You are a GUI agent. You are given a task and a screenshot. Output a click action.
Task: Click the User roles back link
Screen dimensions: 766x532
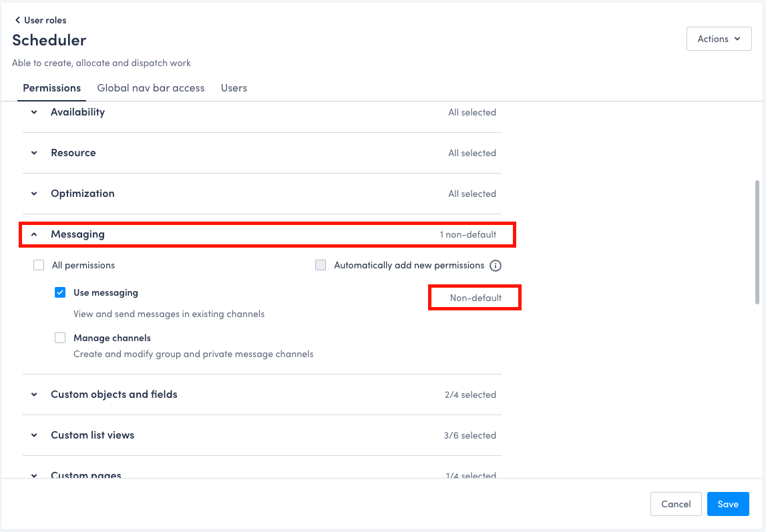(x=44, y=20)
